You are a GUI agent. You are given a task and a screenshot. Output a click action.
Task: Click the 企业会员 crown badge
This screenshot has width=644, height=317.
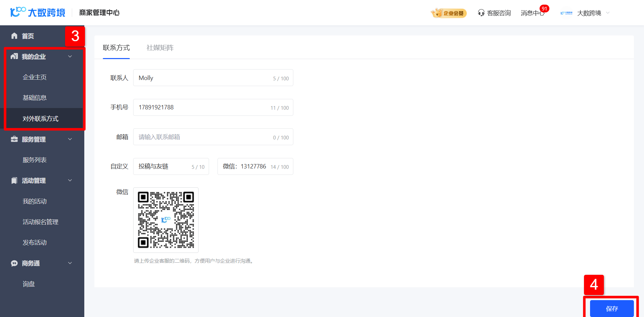tap(449, 13)
